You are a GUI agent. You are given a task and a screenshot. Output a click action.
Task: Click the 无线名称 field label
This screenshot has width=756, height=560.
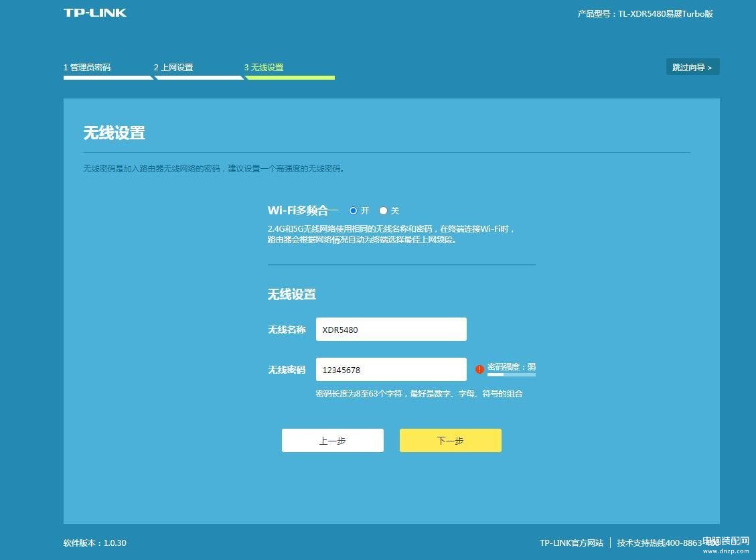point(287,330)
